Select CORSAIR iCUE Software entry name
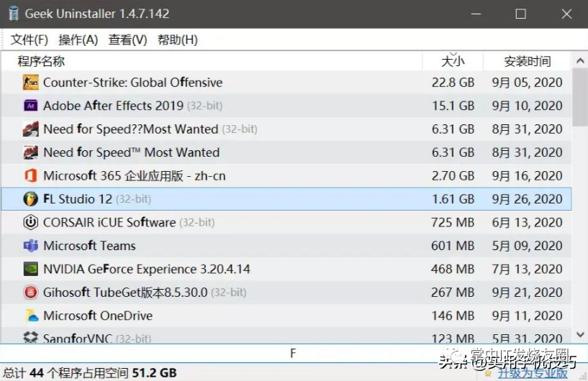This screenshot has width=588, height=381. [109, 223]
